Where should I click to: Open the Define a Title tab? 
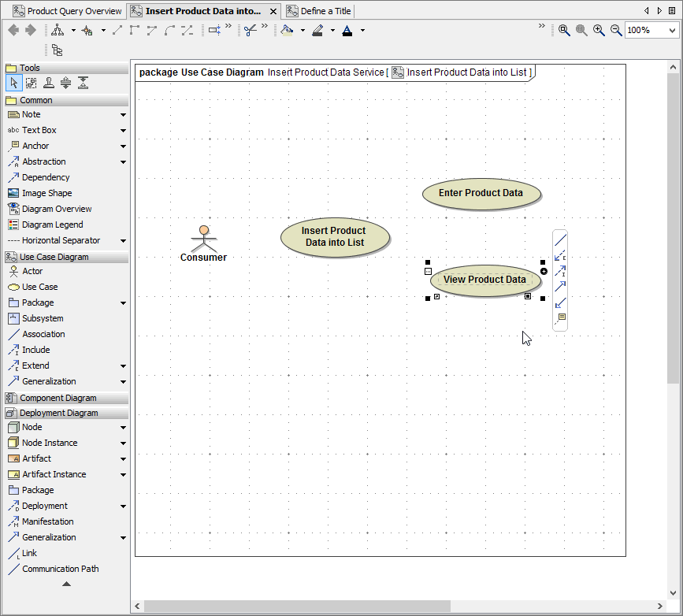pyautogui.click(x=318, y=11)
